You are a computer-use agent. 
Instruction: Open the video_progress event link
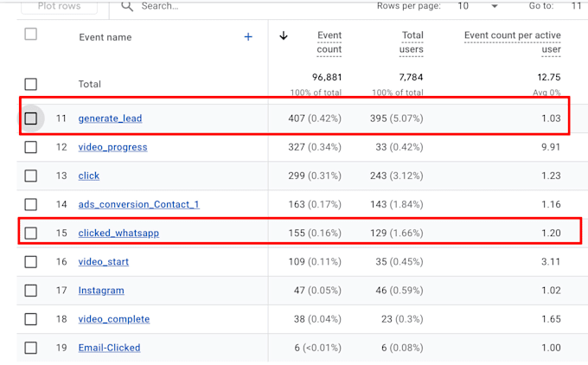112,147
